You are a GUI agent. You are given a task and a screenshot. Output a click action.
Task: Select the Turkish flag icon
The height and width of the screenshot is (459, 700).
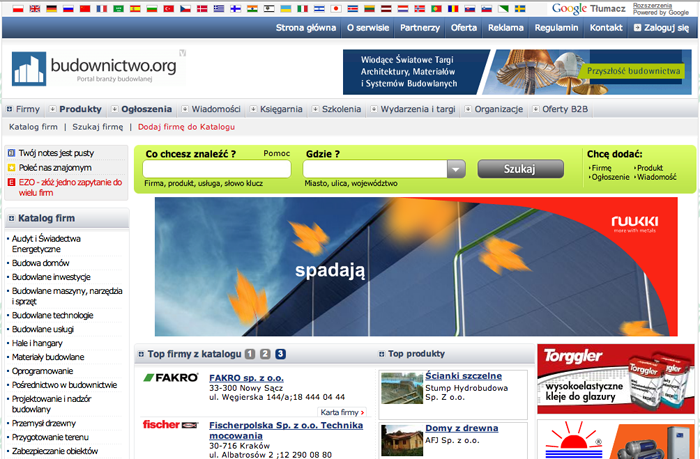(x=169, y=8)
